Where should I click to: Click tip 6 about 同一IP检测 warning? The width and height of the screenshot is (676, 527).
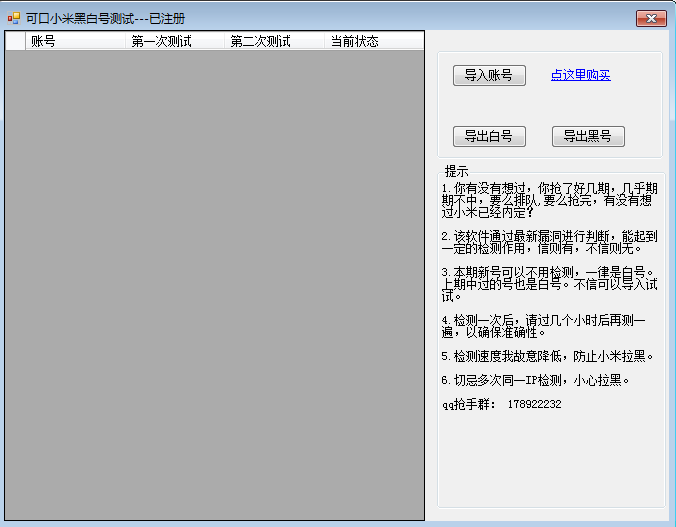(535, 380)
